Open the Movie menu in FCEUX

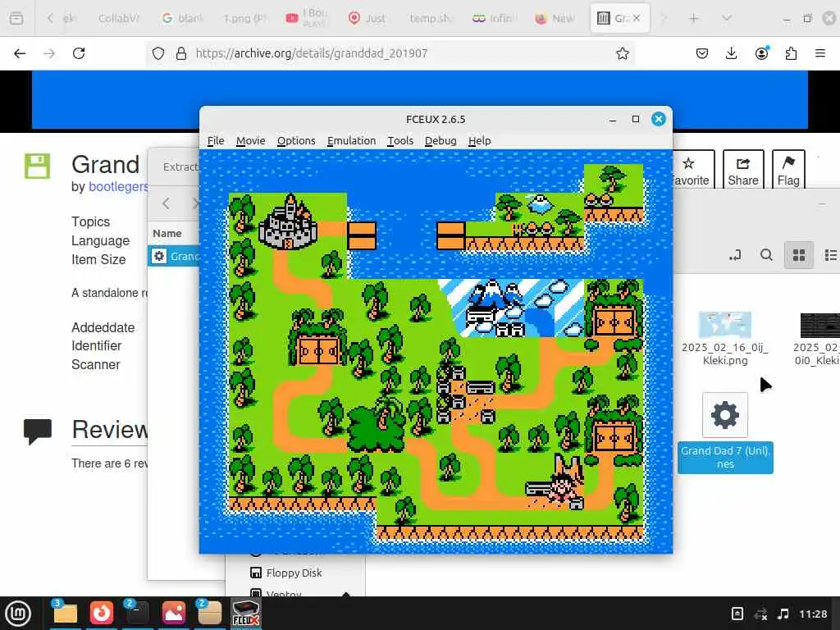tap(250, 140)
